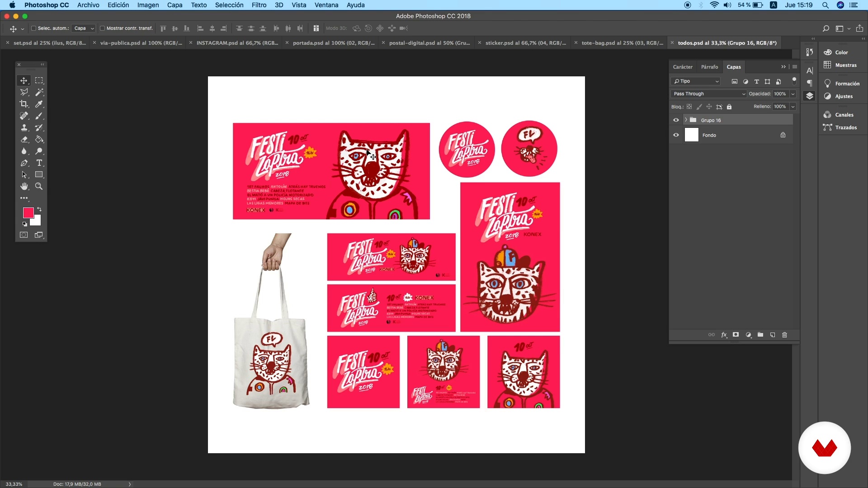Open the Edit Toolbar three-dots menu
The width and height of the screenshot is (868, 488).
click(x=24, y=198)
